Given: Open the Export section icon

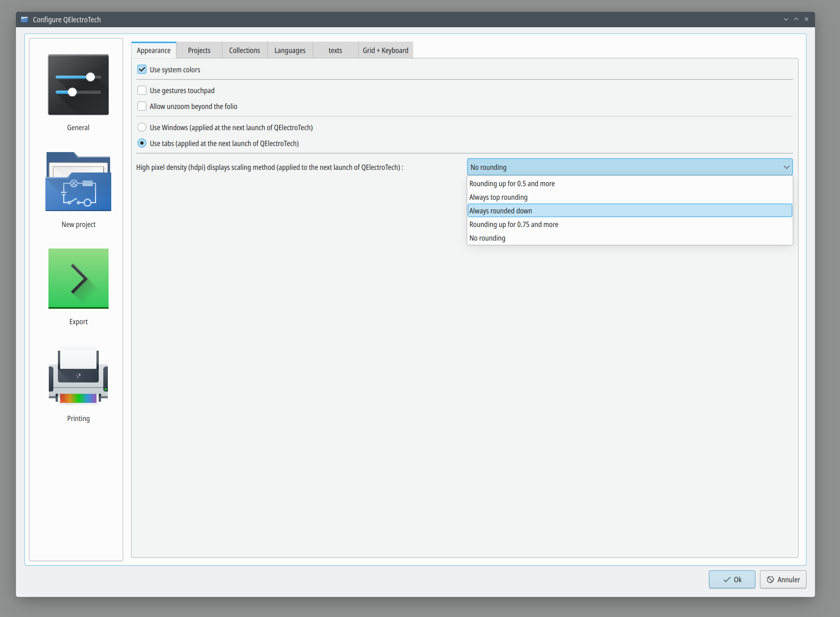Looking at the screenshot, I should click(78, 278).
